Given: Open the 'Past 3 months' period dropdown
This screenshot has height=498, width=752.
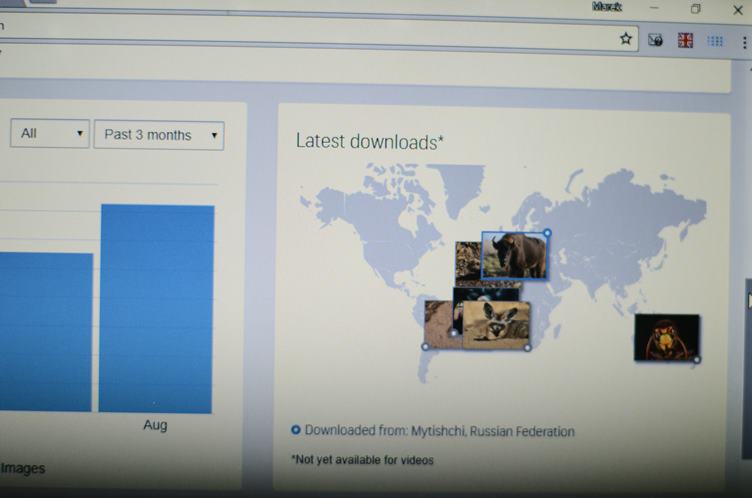Looking at the screenshot, I should point(159,135).
